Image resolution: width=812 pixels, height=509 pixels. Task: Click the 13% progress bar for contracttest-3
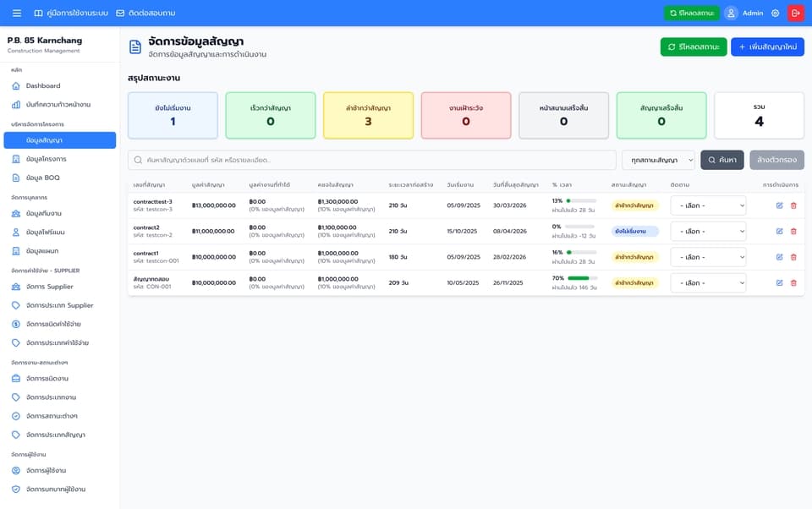click(581, 200)
